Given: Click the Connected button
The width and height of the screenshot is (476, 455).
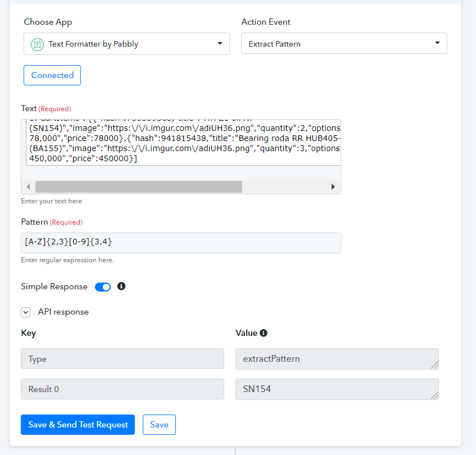Looking at the screenshot, I should (52, 75).
